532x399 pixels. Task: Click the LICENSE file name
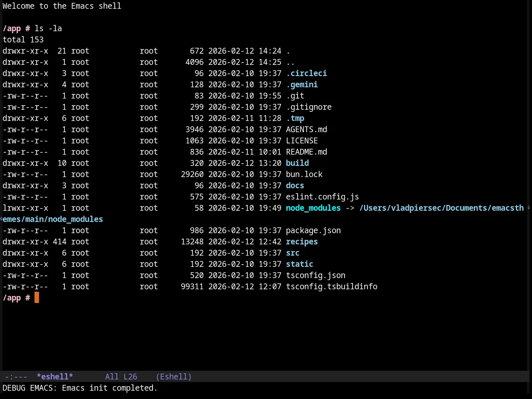tap(302, 141)
